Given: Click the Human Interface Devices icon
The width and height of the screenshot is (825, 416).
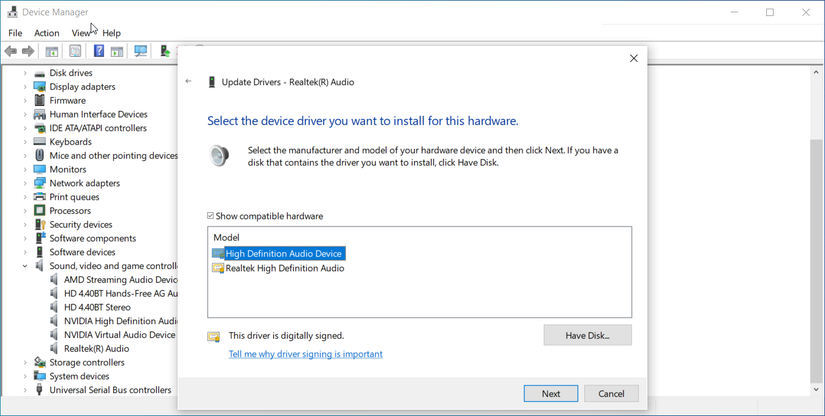Looking at the screenshot, I should coord(39,114).
